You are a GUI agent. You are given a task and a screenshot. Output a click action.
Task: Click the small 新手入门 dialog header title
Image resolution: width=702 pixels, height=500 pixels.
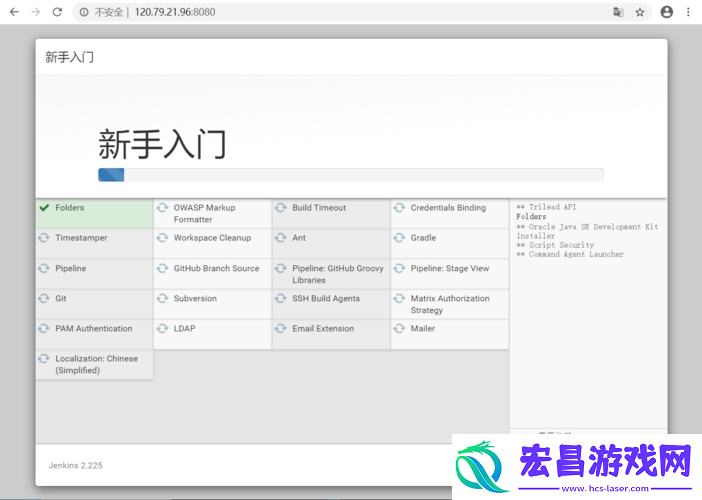click(69, 57)
